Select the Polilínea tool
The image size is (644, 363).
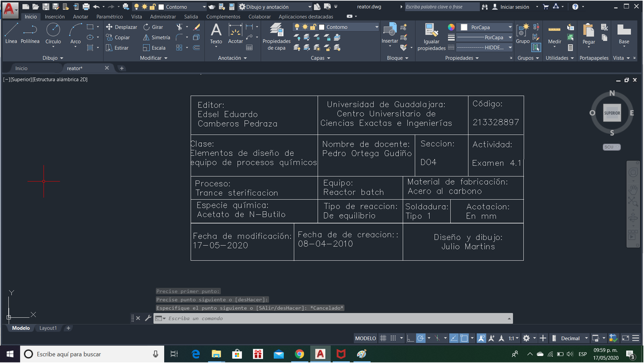click(30, 33)
